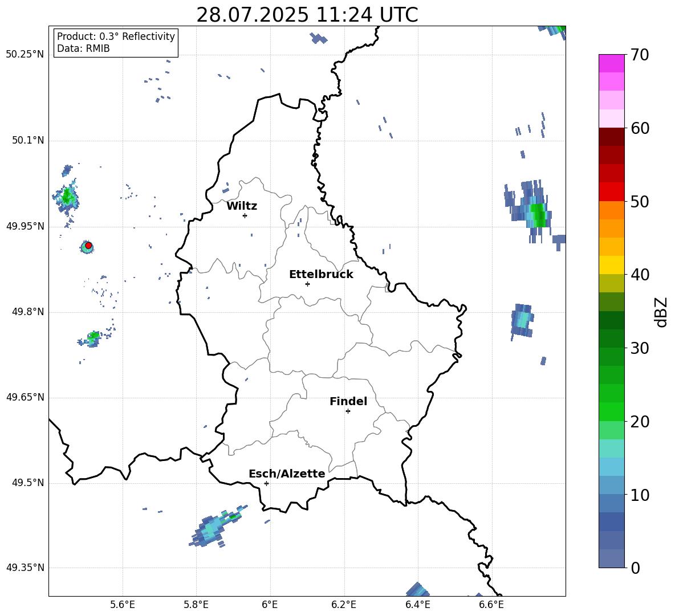The width and height of the screenshot is (675, 616).
Task: Click the 'Product: 0.3° Reflectivity' text
Action: coord(116,36)
